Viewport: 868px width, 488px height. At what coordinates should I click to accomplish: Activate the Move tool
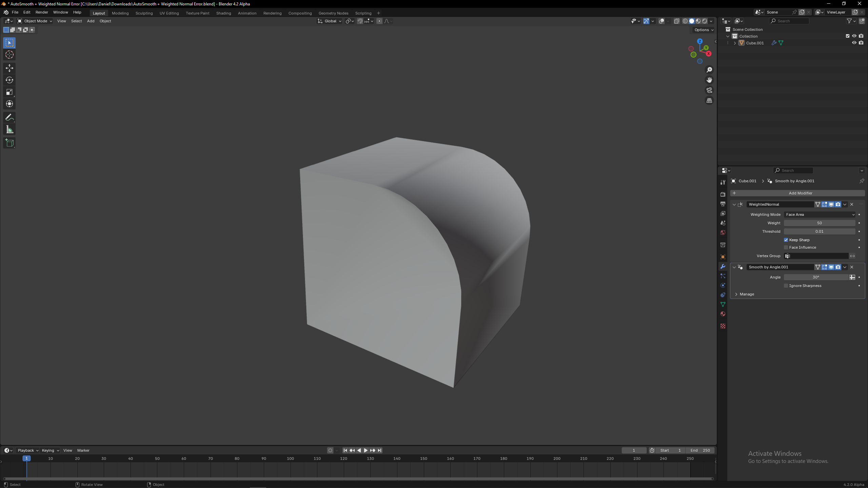(9, 68)
